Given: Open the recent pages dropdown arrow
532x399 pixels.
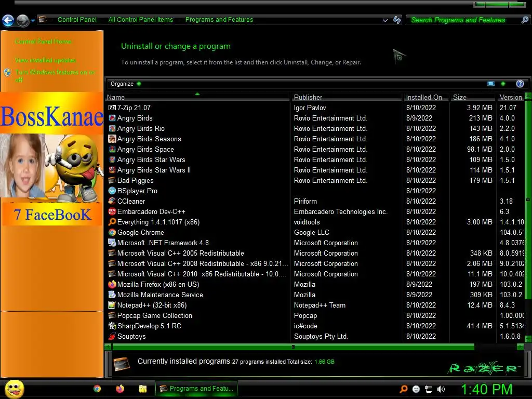Looking at the screenshot, I should point(33,21).
